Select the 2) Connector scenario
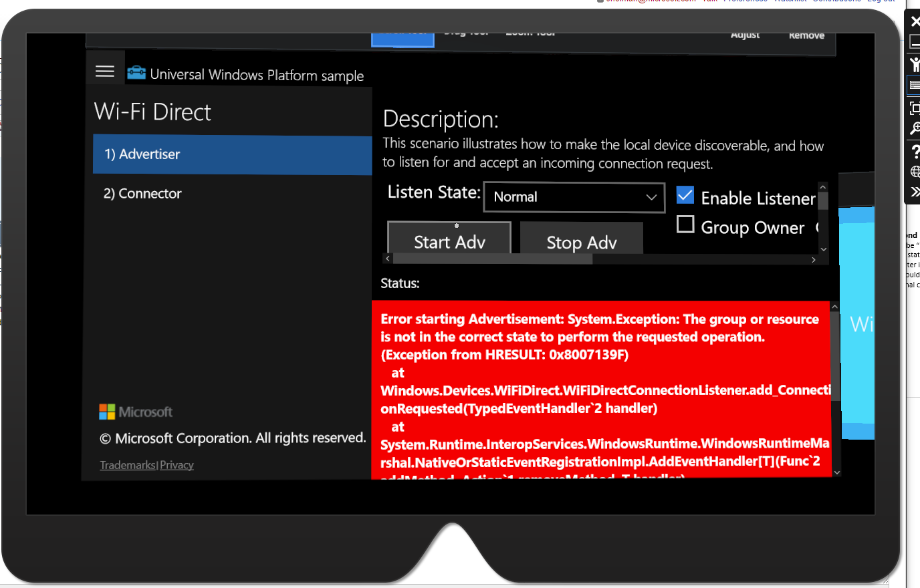This screenshot has height=588, width=920. click(x=232, y=194)
